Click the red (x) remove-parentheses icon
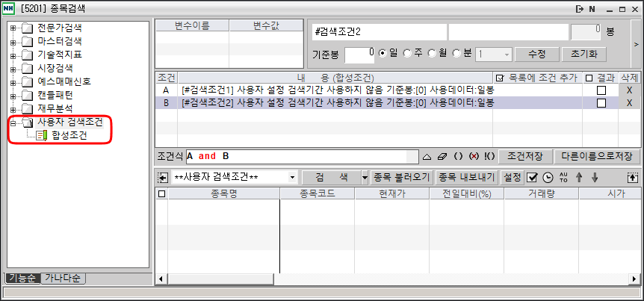Screen dimensions: 644x301 pos(474,156)
